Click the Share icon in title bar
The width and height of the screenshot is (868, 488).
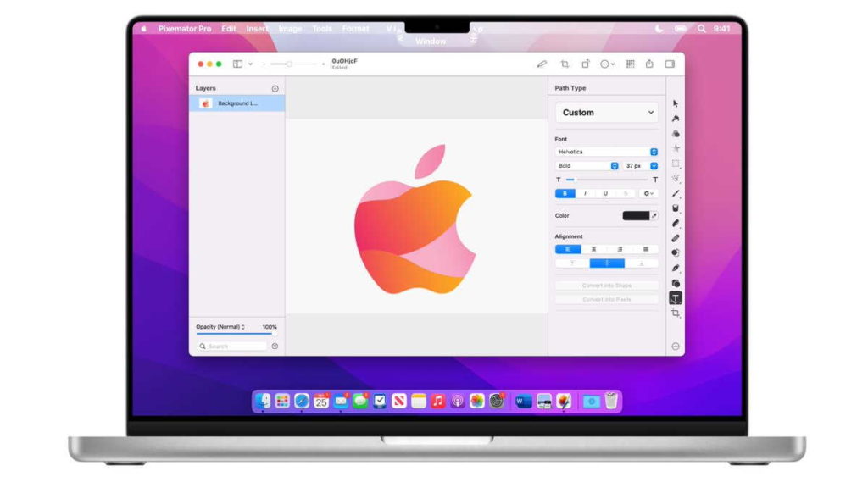pos(649,64)
